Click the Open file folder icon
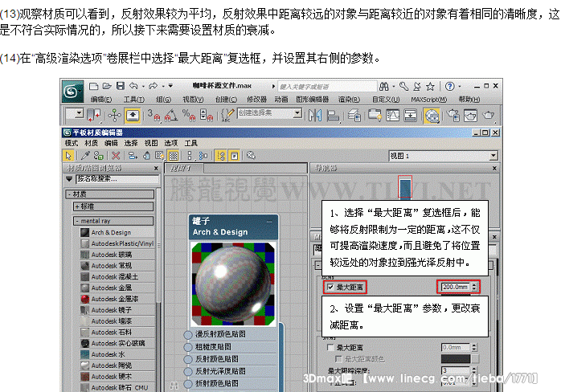This screenshot has height=392, width=561. tap(107, 86)
